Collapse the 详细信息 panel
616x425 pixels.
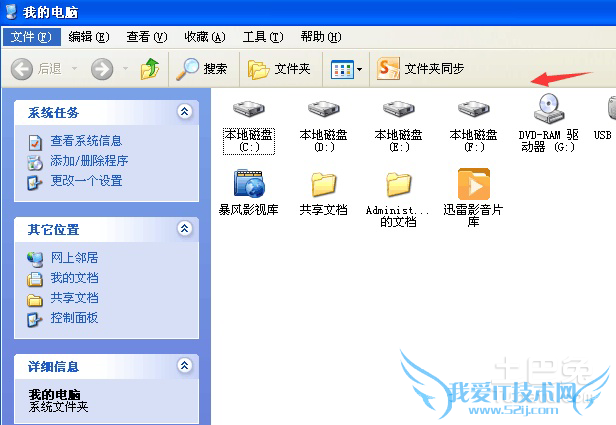click(x=185, y=366)
